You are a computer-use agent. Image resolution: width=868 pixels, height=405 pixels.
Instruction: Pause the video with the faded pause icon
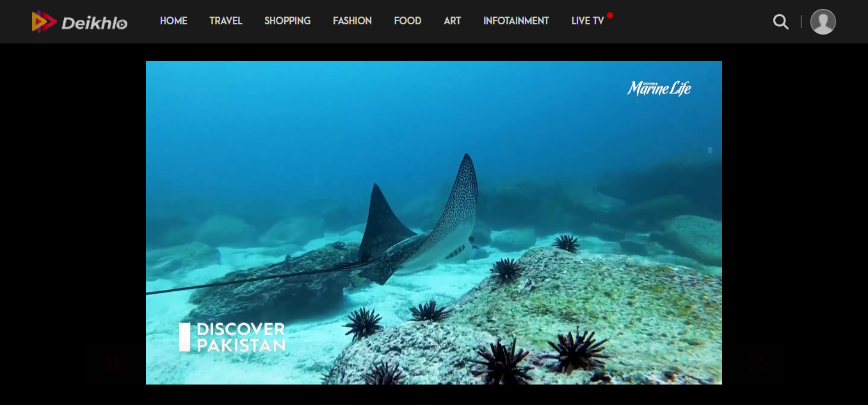click(x=113, y=364)
